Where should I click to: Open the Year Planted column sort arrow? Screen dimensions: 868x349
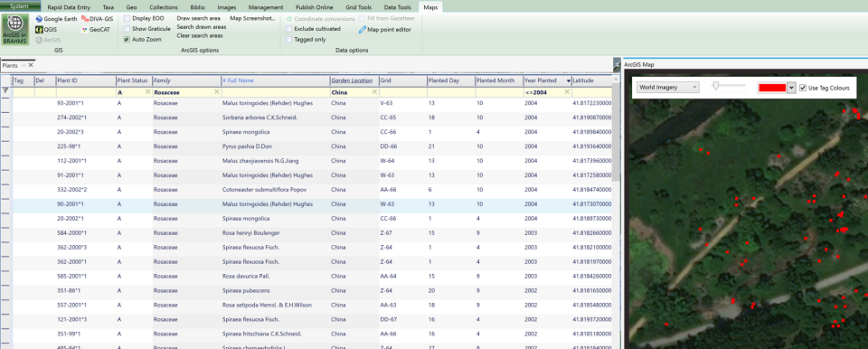tap(568, 80)
